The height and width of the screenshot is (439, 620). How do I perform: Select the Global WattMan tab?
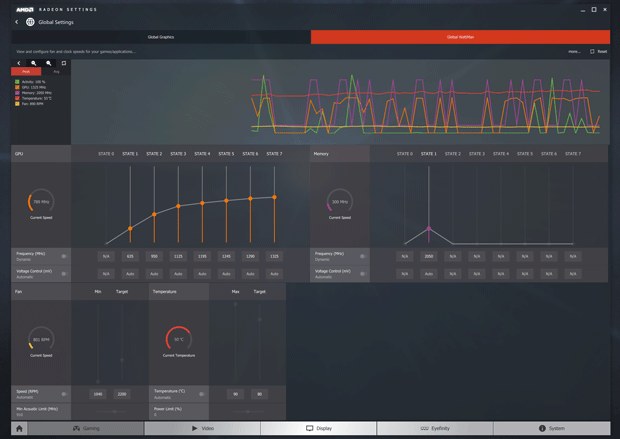[460, 37]
